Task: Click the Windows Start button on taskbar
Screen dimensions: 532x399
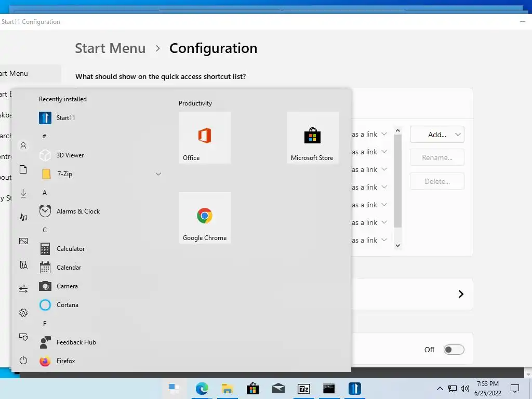Action: click(175, 389)
